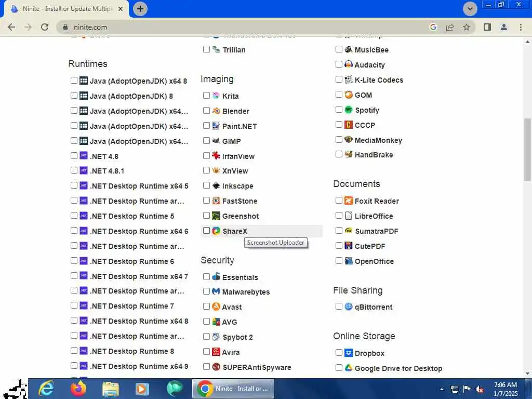Click the Paint.NET app icon
532x399 pixels.
216,126
